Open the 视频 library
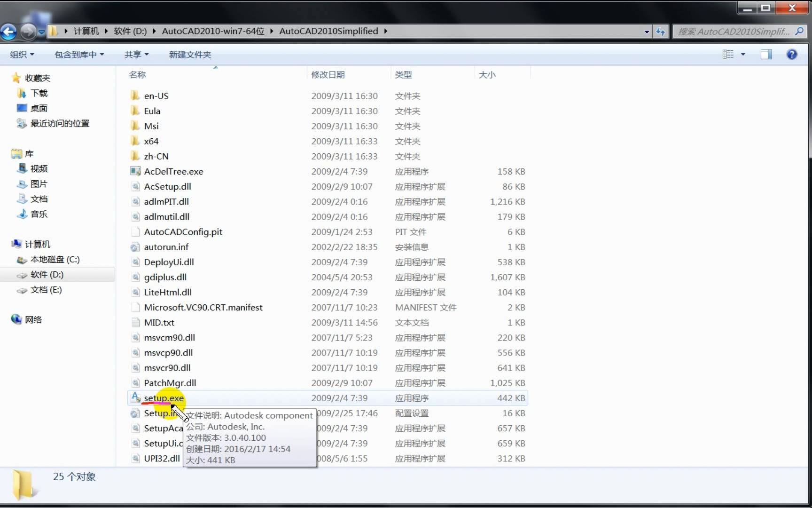This screenshot has height=508, width=812. [39, 168]
